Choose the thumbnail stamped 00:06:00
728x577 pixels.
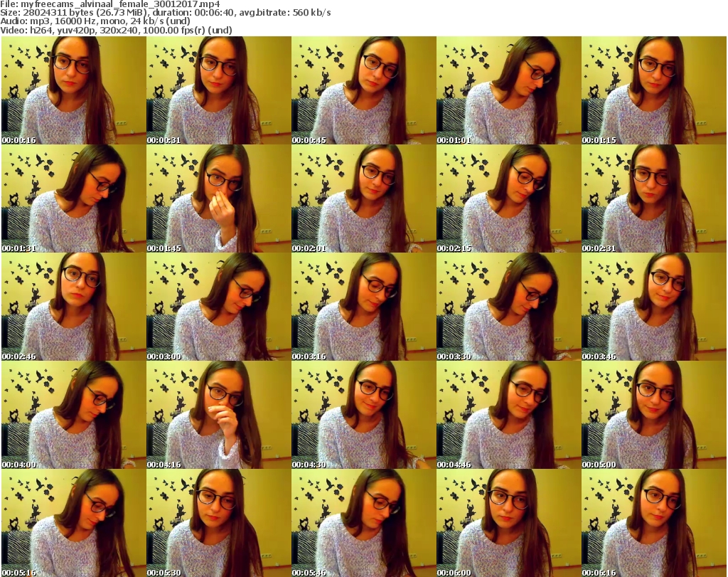[508, 523]
